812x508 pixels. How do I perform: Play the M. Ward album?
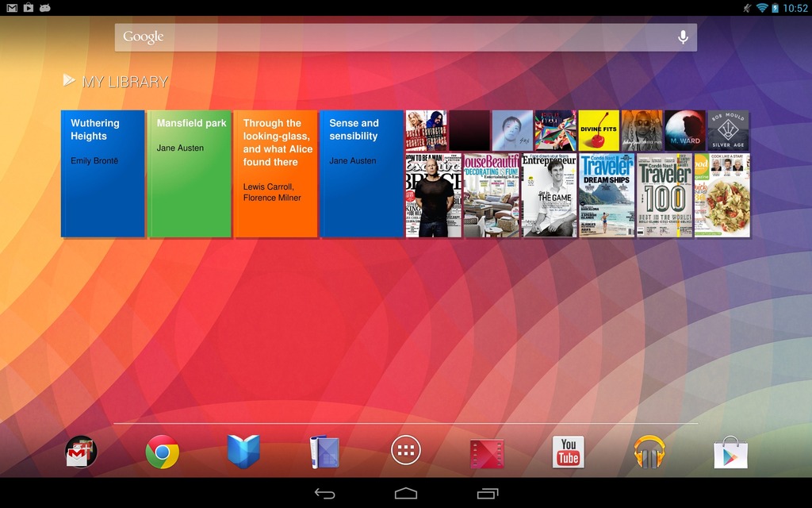click(x=685, y=130)
